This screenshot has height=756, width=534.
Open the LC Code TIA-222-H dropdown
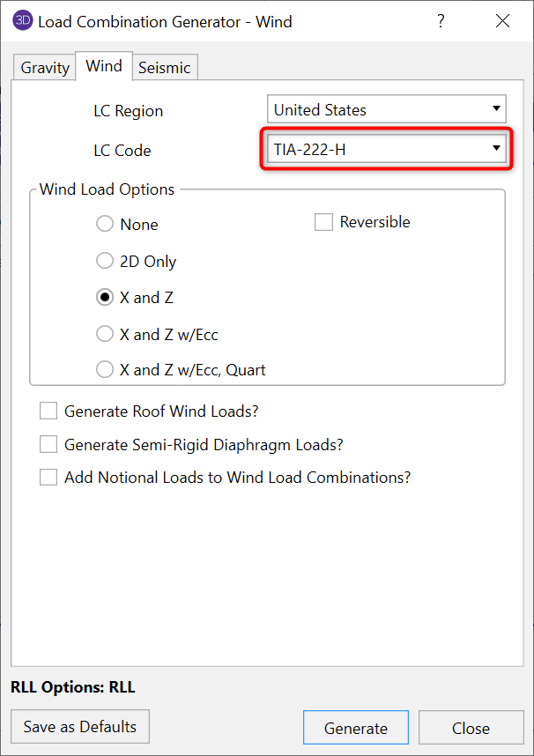[386, 149]
